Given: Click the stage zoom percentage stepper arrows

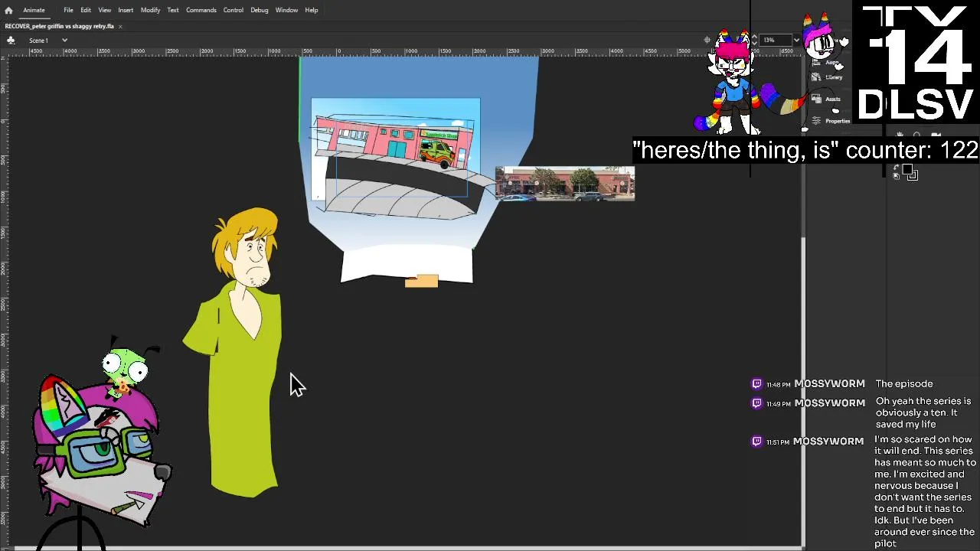Looking at the screenshot, I should click(754, 40).
